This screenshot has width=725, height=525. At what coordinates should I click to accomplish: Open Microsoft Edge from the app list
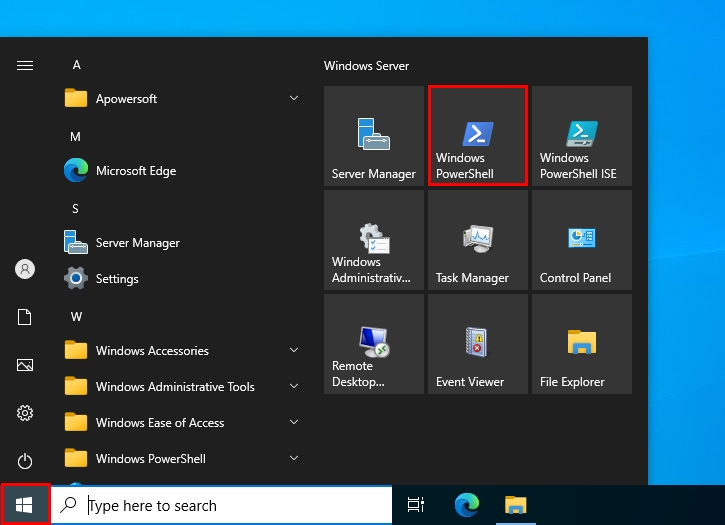(x=135, y=171)
